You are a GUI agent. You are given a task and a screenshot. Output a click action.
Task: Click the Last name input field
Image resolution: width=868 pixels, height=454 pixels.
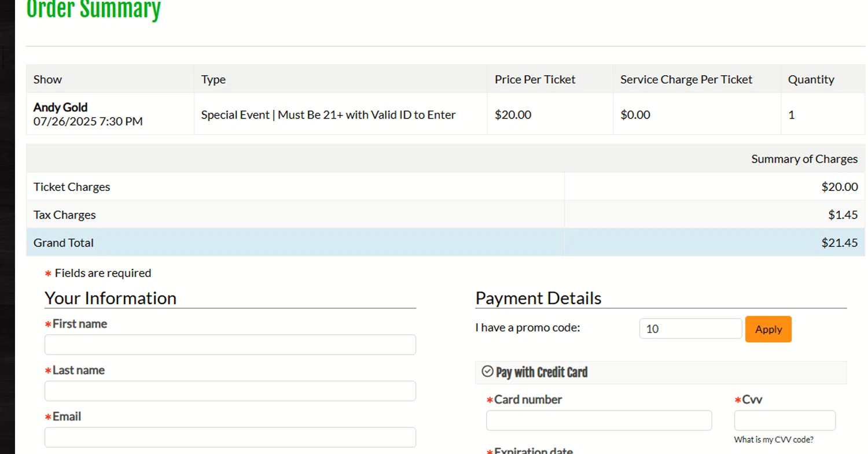click(230, 391)
